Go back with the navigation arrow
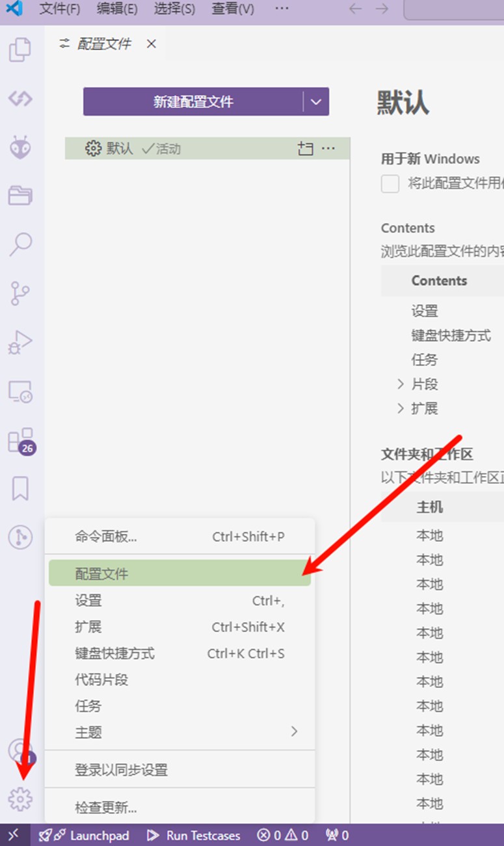This screenshot has height=846, width=504. (x=355, y=9)
